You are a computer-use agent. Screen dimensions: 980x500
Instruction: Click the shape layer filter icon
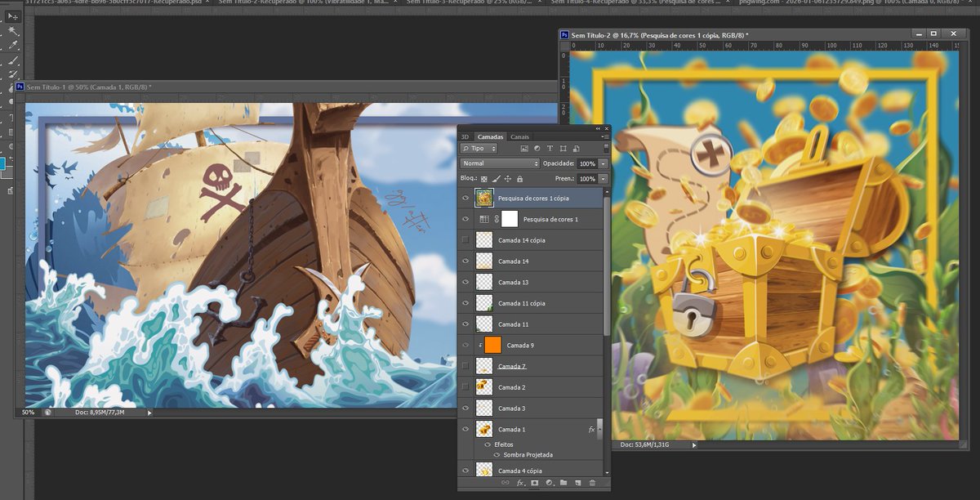click(x=563, y=149)
